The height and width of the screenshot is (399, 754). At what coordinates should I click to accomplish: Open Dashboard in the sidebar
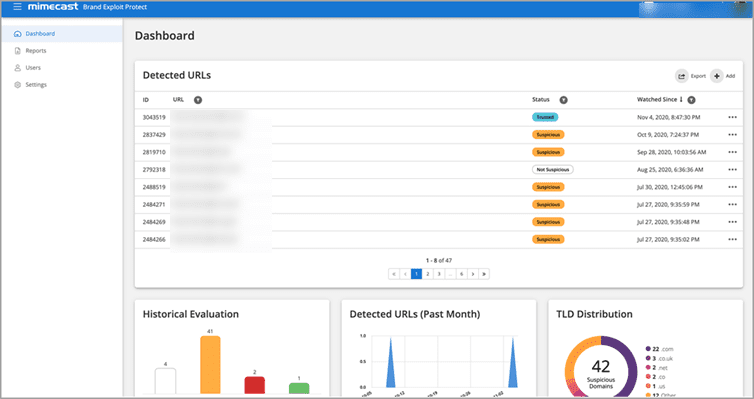pos(62,34)
